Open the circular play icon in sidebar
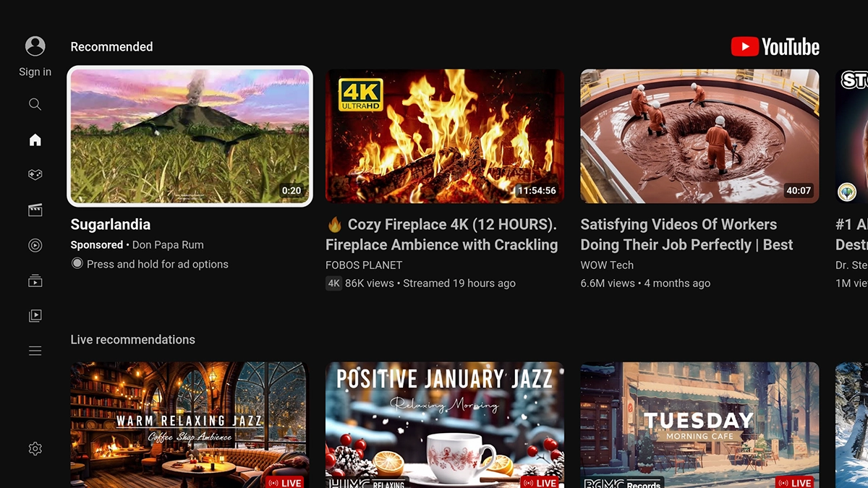868x488 pixels. point(35,245)
